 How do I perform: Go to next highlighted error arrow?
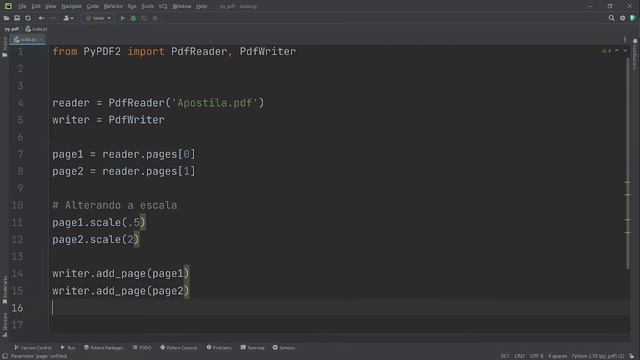click(x=625, y=51)
